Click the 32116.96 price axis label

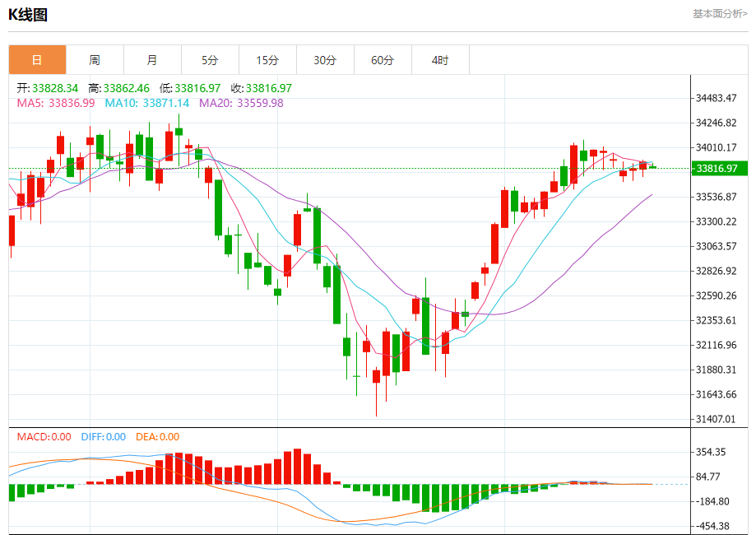tap(716, 345)
